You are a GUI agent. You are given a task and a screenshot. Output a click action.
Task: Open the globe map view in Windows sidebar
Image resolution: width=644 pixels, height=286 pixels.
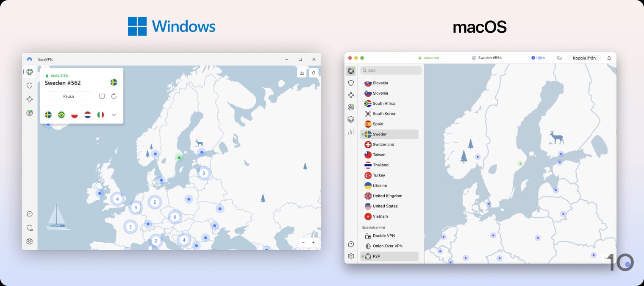(29, 72)
